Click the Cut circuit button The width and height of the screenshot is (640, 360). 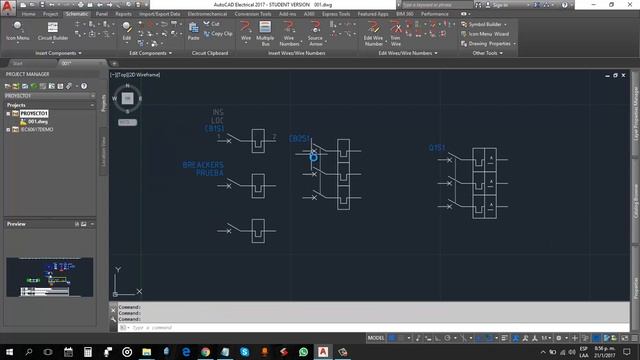212,24
